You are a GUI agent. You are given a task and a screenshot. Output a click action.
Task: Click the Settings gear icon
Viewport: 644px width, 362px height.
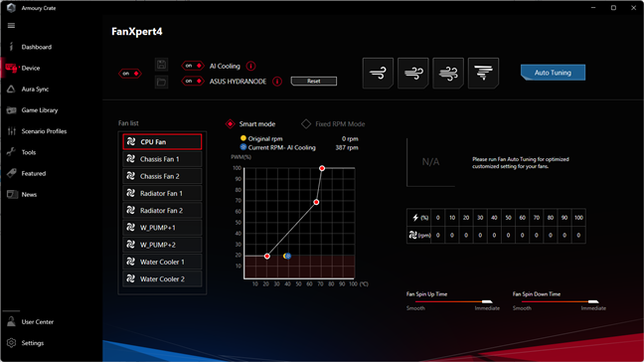11,343
